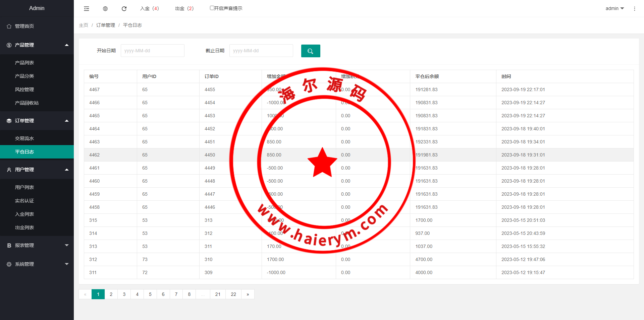Viewport: 644px width, 320px height.
Task: Open the 交易流水 menu item
Action: coord(24,138)
